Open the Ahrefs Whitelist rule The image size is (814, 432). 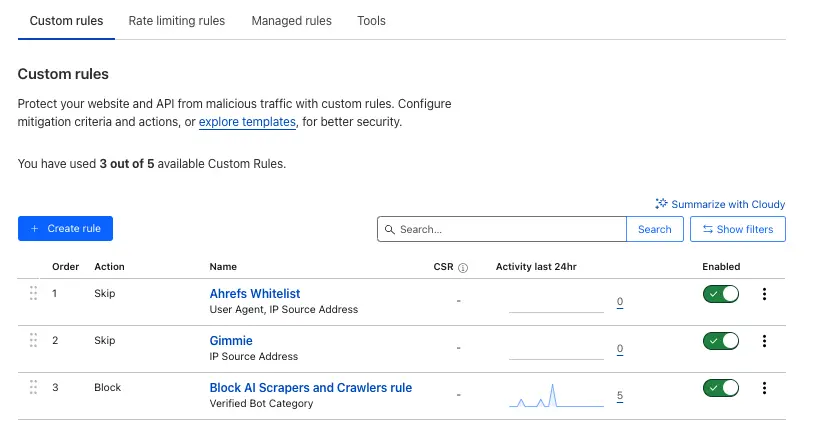[x=255, y=293]
